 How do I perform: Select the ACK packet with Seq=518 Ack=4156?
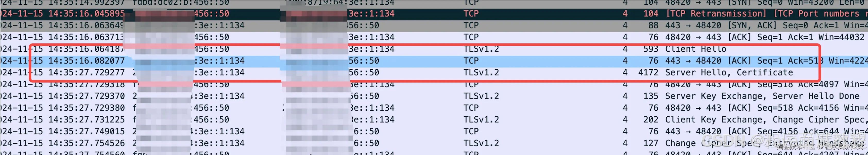coord(434,108)
